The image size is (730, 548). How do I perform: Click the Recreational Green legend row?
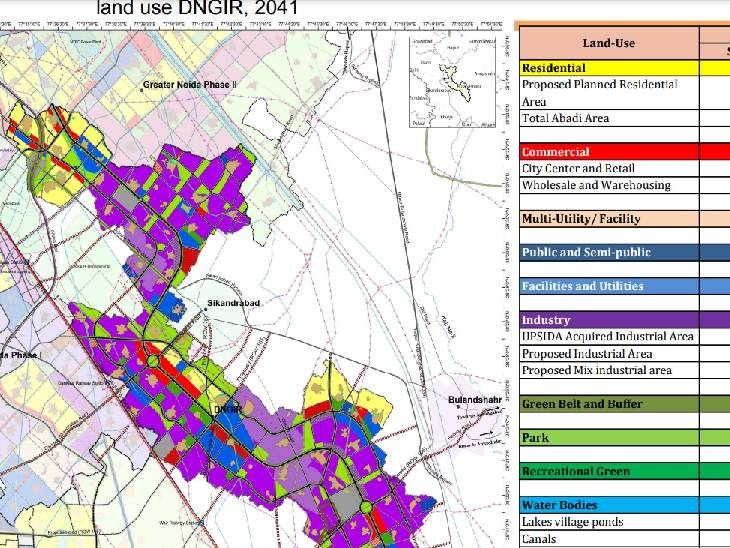(608, 471)
